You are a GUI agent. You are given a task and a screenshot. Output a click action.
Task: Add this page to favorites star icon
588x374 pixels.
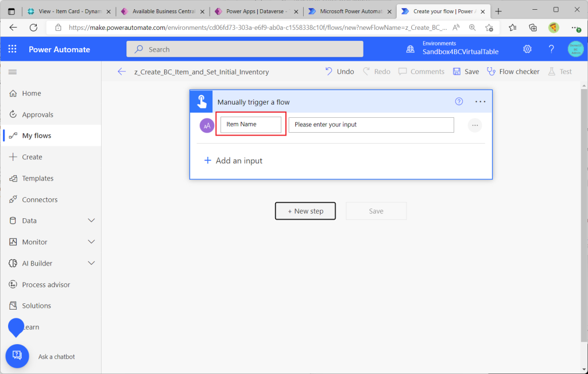489,28
